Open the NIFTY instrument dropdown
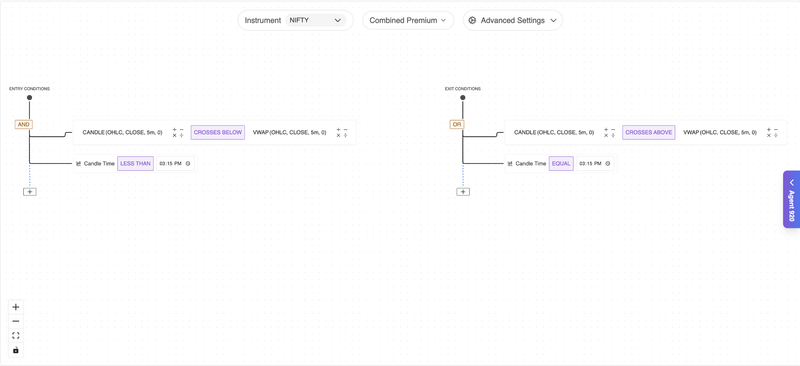Viewport: 800px width, 366px height. (315, 20)
